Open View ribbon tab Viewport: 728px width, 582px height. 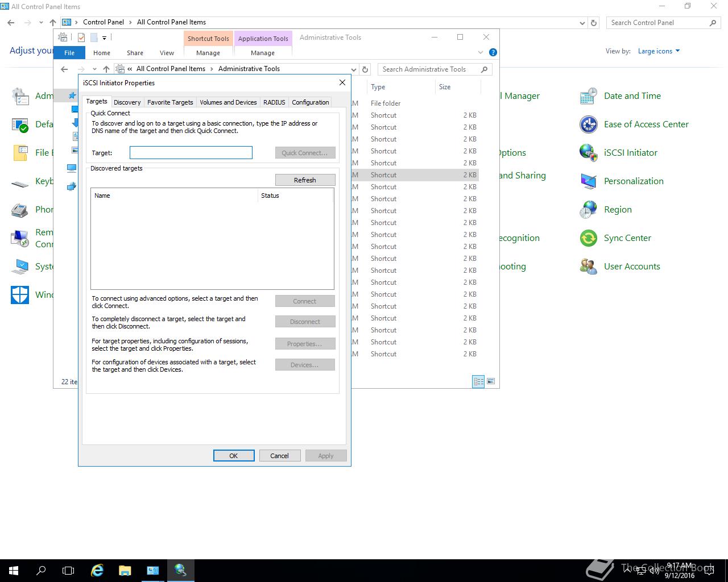coord(167,53)
